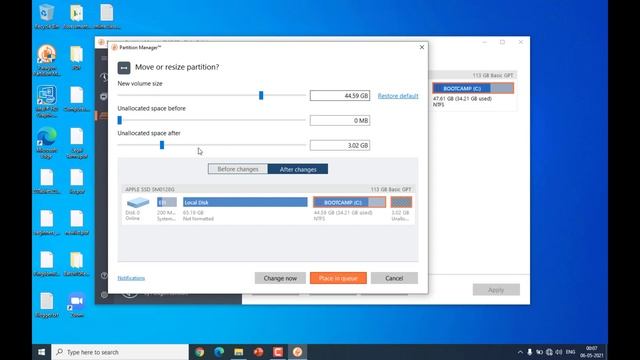Open Microsoft Edge from the taskbar
Viewport: 640px width, 360px height.
coord(219,352)
